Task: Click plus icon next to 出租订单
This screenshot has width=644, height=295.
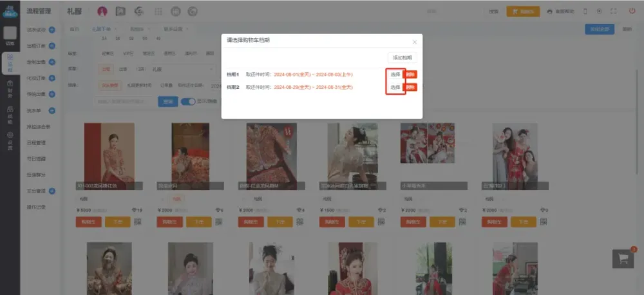Action: tap(52, 46)
